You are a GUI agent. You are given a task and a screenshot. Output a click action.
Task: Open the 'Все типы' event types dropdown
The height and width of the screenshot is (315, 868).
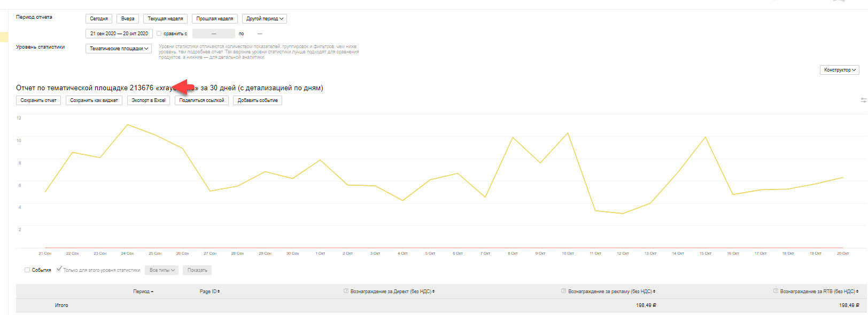tap(161, 270)
